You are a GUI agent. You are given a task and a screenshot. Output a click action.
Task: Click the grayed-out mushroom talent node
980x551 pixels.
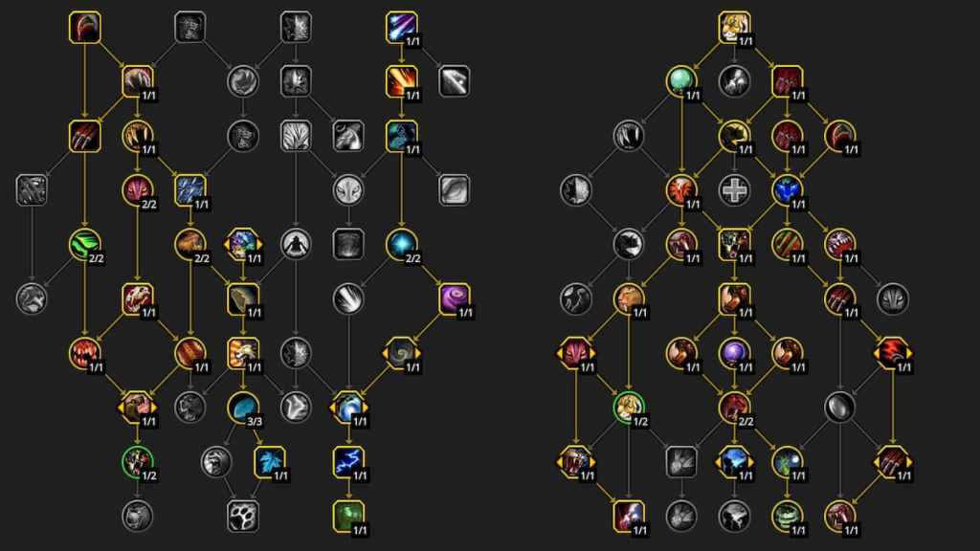(734, 81)
